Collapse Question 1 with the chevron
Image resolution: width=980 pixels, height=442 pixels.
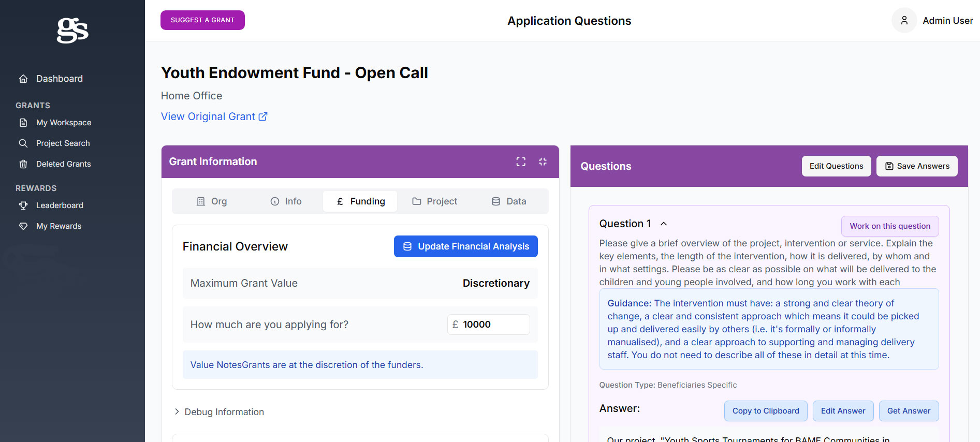click(x=664, y=224)
